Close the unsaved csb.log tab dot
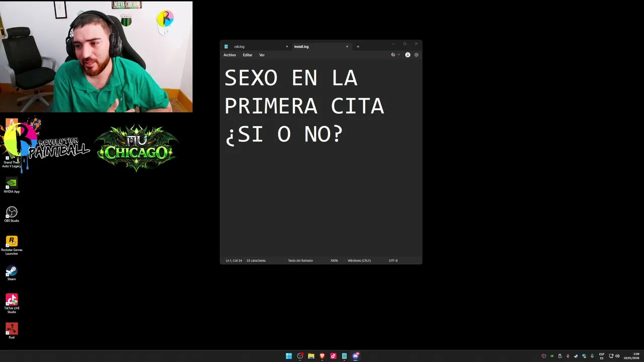This screenshot has height=362, width=644. (x=287, y=47)
